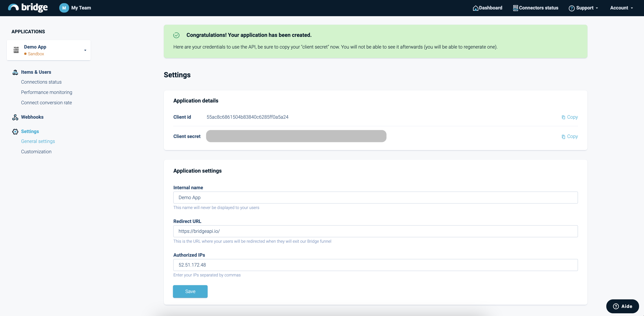Click the Settings gear icon in sidebar

tap(15, 132)
